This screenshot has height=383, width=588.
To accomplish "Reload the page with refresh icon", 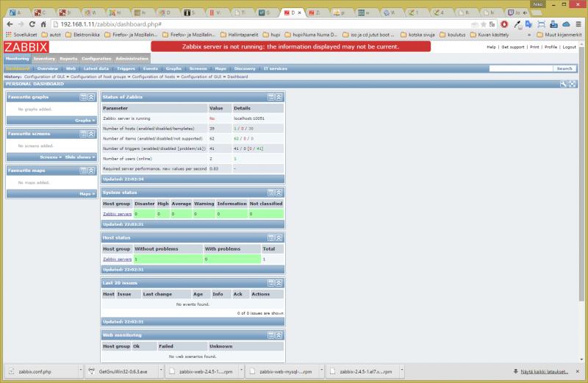I will point(32,24).
